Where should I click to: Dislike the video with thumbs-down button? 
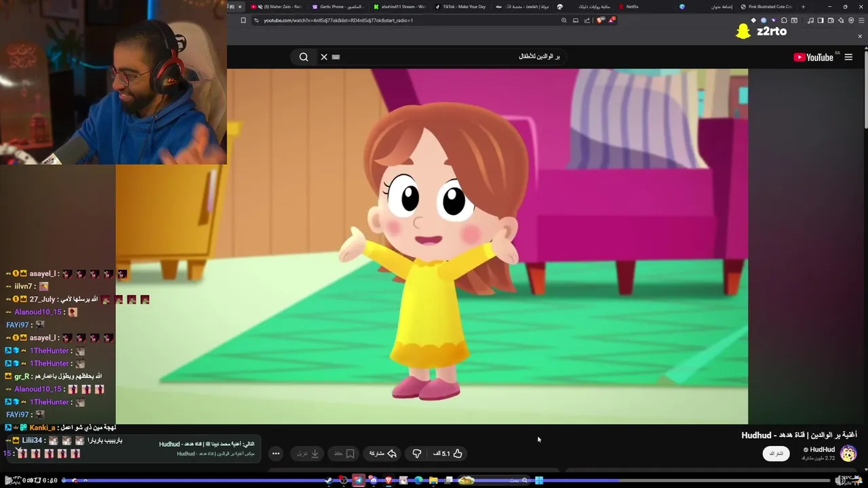pos(417,453)
